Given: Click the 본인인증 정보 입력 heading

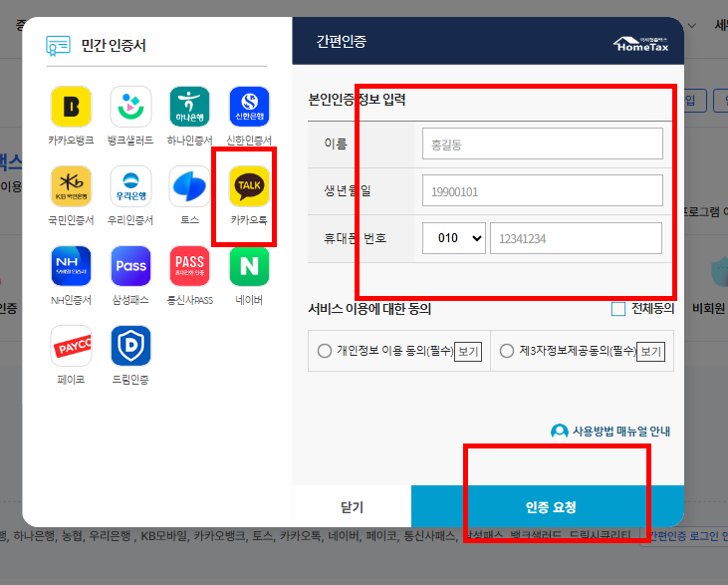Looking at the screenshot, I should (x=357, y=100).
